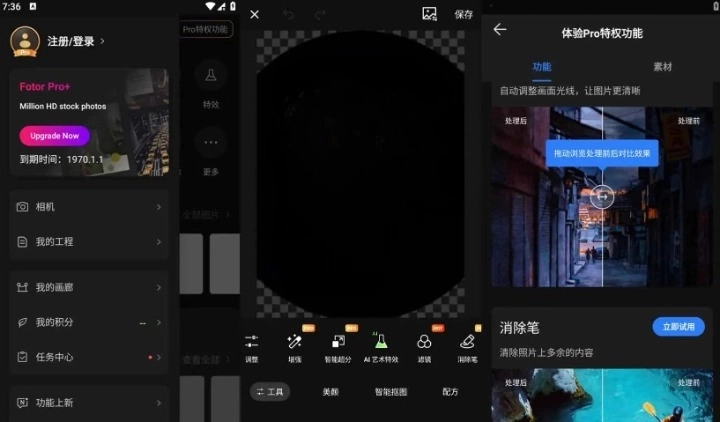
Task: Tap the profile avatar next to 注册/登录
Action: [24, 41]
